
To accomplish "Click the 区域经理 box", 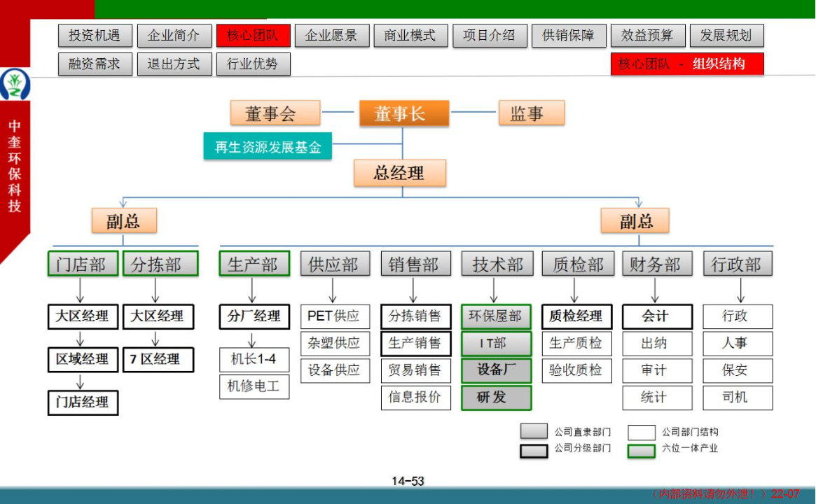I will coord(83,359).
